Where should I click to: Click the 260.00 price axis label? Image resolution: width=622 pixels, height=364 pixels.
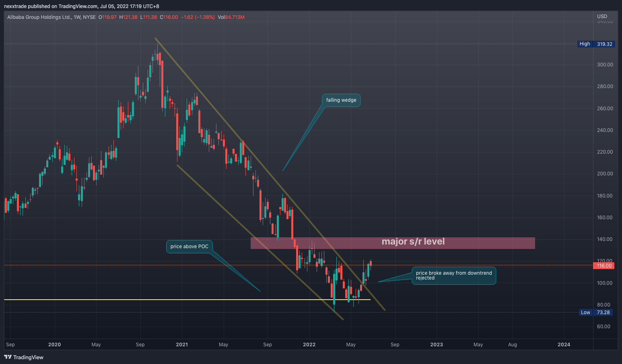tap(605, 109)
